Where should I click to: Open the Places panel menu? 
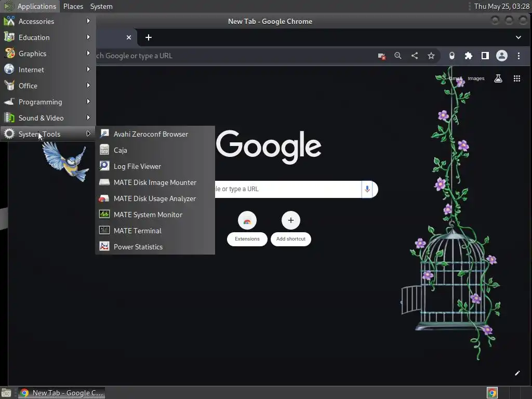[73, 6]
